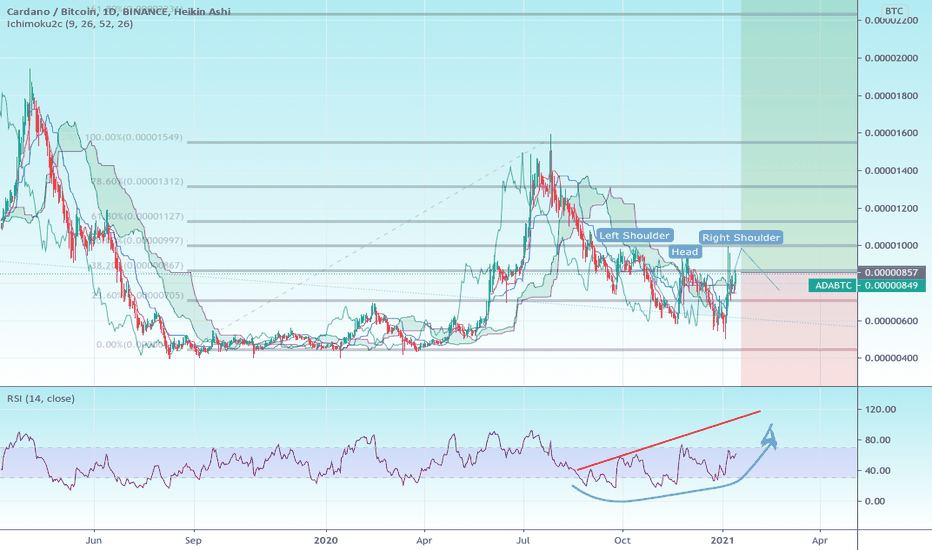Select the Right Shoulder annotation label
The height and width of the screenshot is (550, 932).
[741, 238]
